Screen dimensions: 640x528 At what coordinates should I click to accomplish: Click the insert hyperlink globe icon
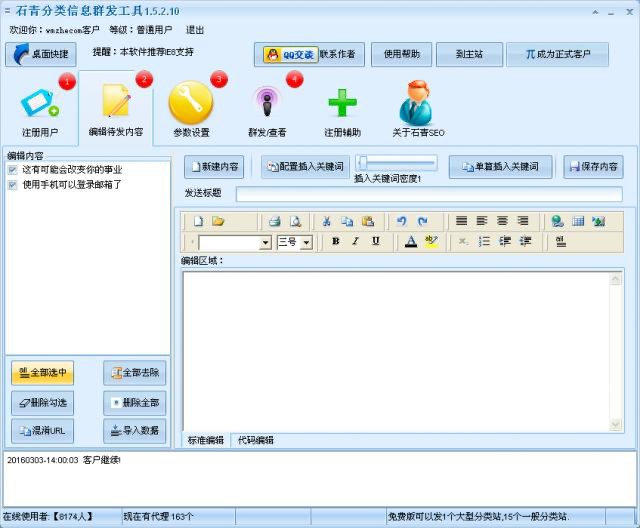(x=557, y=221)
